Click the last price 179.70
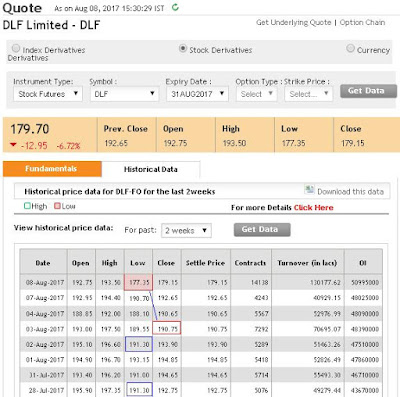The width and height of the screenshot is (400, 397). [x=30, y=129]
